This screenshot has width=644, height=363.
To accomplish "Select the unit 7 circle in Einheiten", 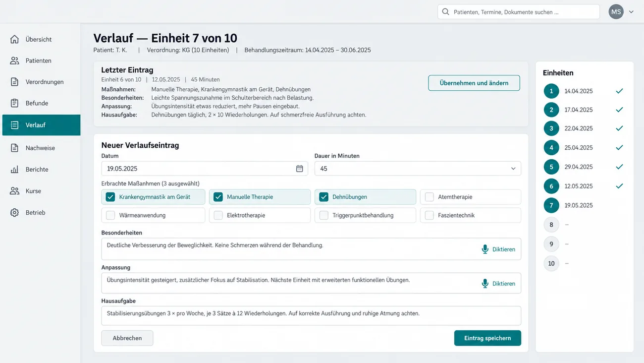I will [551, 205].
